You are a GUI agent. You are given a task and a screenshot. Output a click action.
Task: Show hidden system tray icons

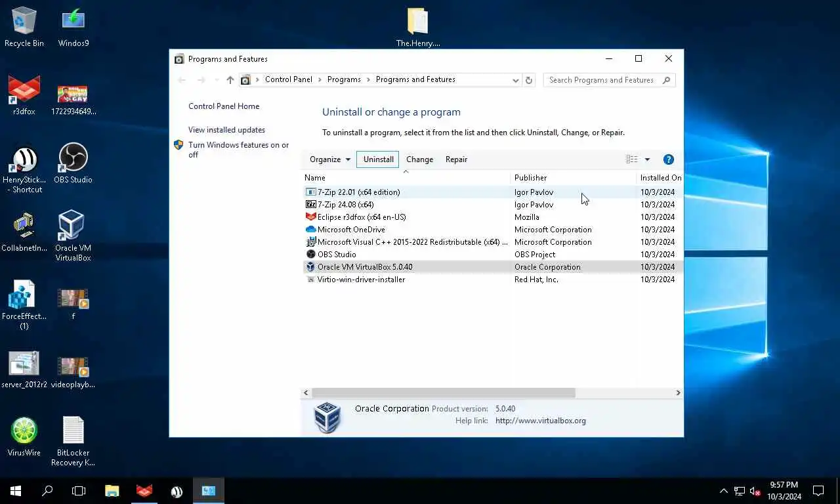[x=724, y=491]
